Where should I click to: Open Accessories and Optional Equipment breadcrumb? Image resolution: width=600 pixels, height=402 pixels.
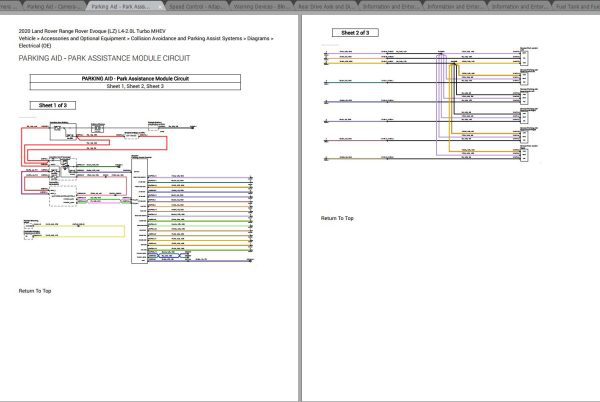83,38
